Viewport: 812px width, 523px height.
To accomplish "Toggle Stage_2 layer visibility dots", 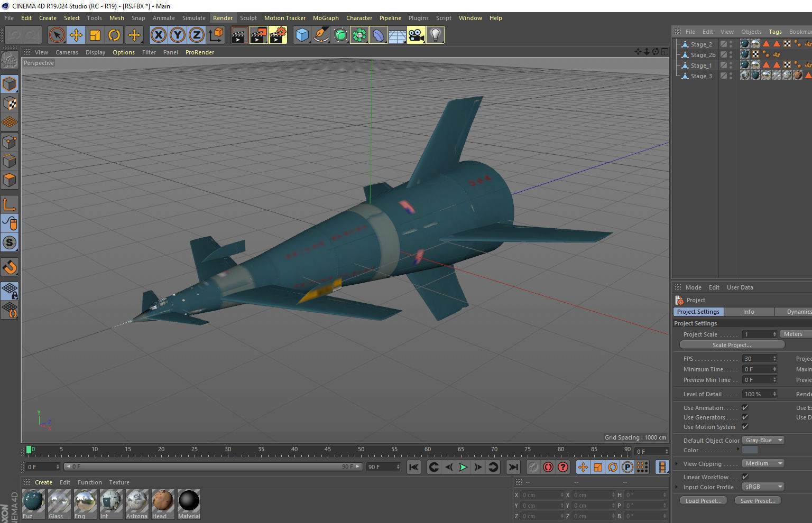I will [731, 44].
